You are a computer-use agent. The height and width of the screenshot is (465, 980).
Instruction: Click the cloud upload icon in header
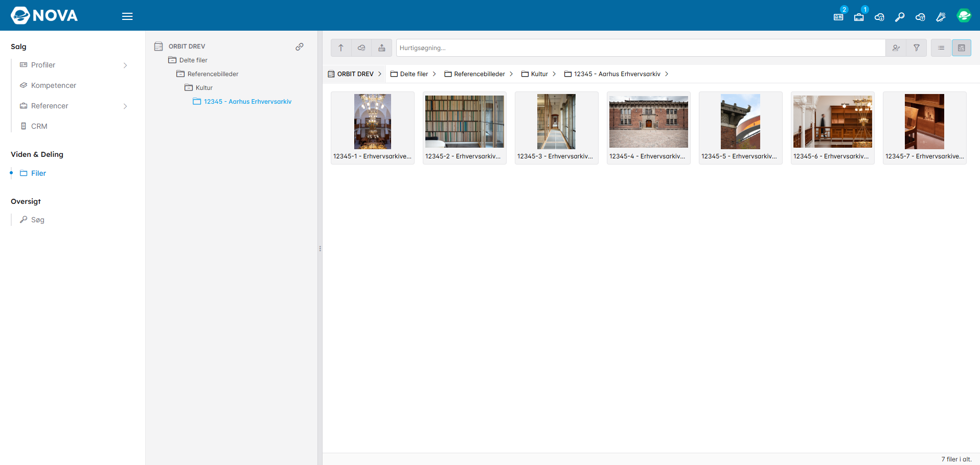920,17
